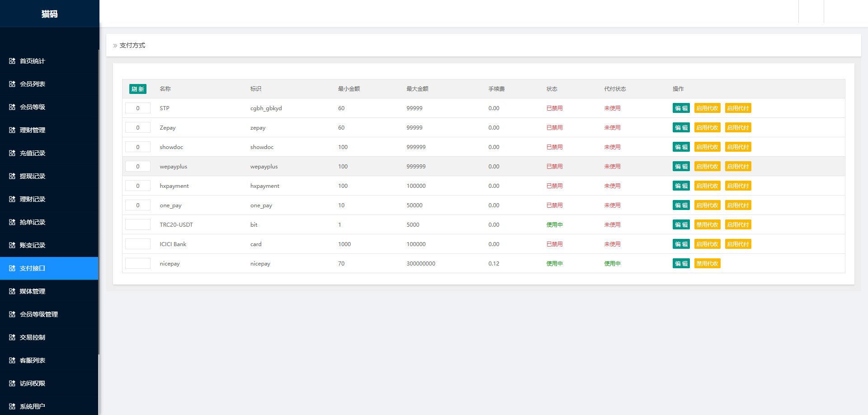
Task: Click the icon next to 提现记录
Action: [12, 176]
